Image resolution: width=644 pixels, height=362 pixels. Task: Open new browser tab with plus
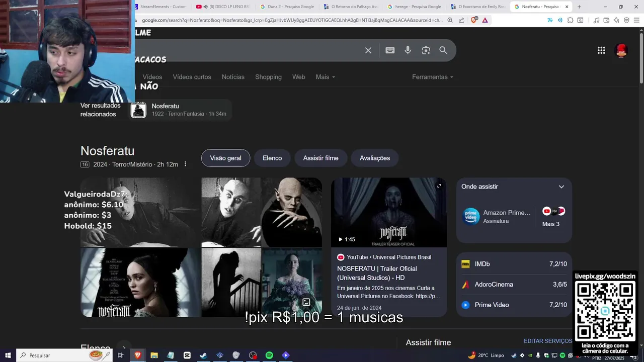click(579, 7)
